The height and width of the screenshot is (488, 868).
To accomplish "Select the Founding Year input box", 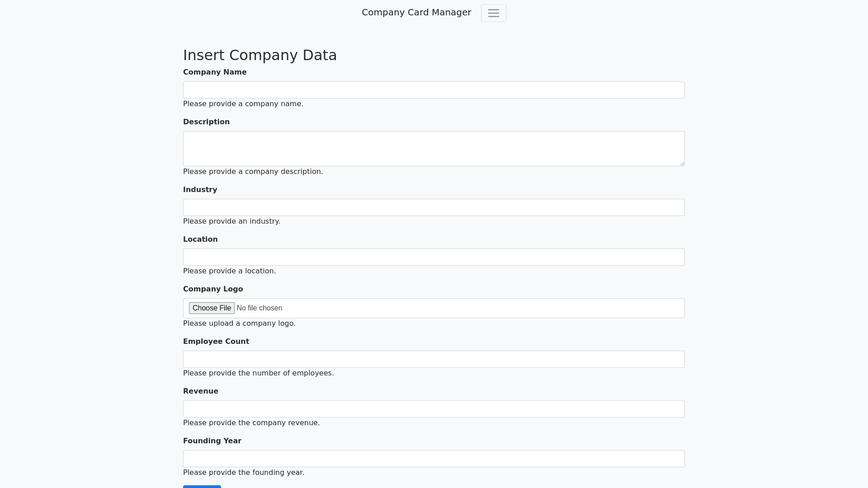I will (x=434, y=459).
